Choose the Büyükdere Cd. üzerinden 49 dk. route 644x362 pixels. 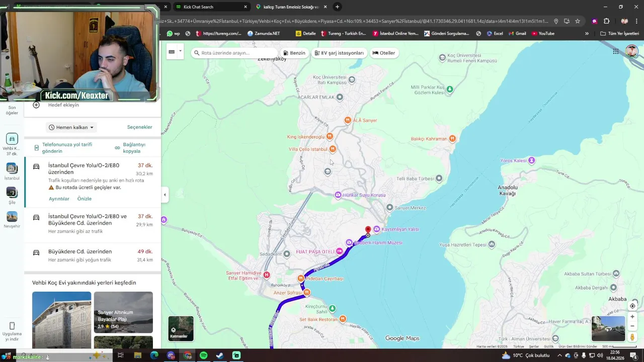click(93, 255)
